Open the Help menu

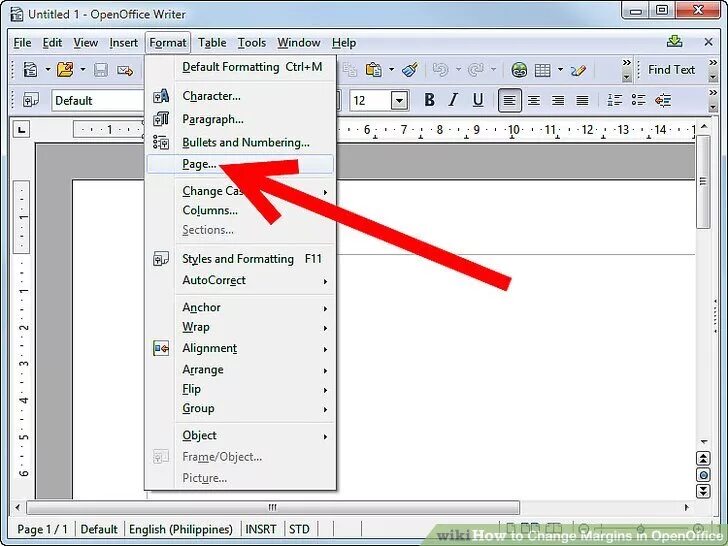tap(344, 43)
